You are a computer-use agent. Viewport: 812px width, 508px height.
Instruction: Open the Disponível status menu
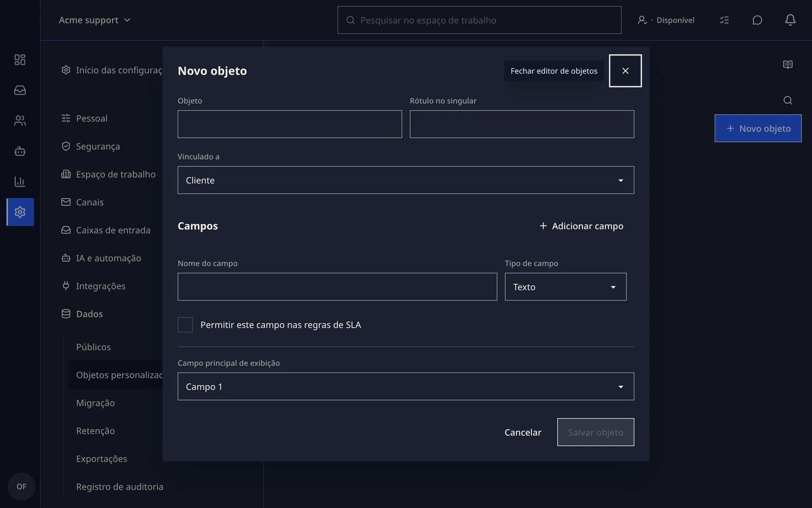pos(666,20)
